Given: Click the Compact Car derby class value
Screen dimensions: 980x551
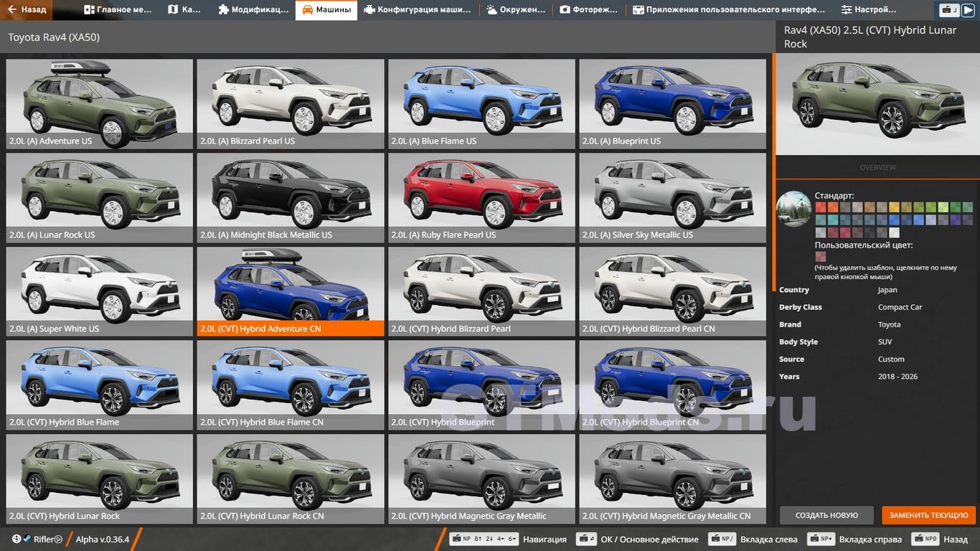Looking at the screenshot, I should click(900, 307).
